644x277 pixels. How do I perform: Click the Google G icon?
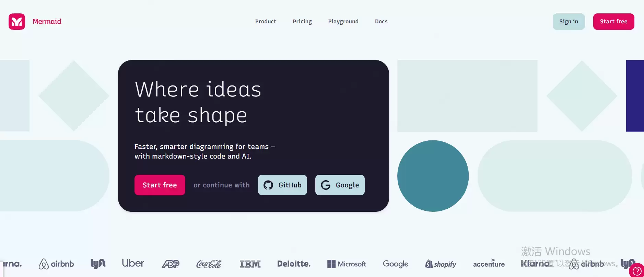pyautogui.click(x=326, y=185)
